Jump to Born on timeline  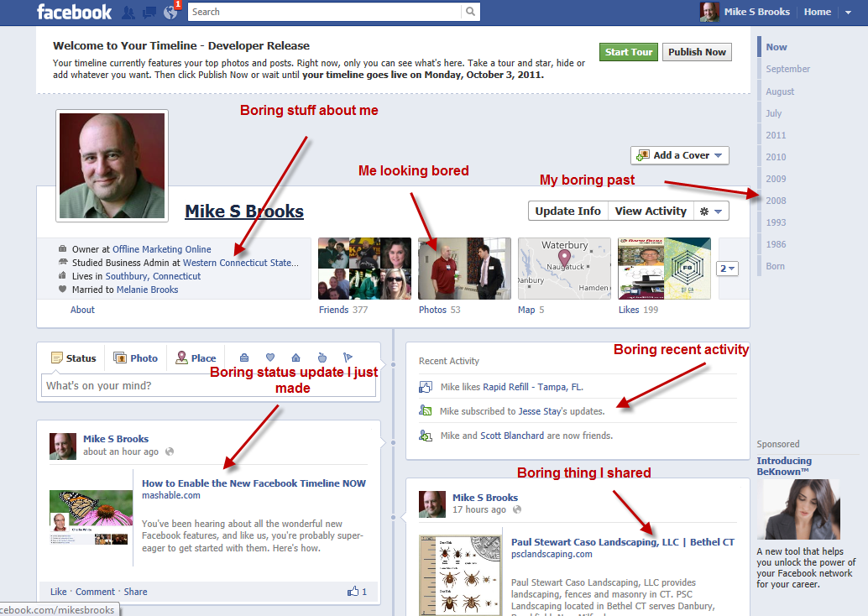[775, 266]
